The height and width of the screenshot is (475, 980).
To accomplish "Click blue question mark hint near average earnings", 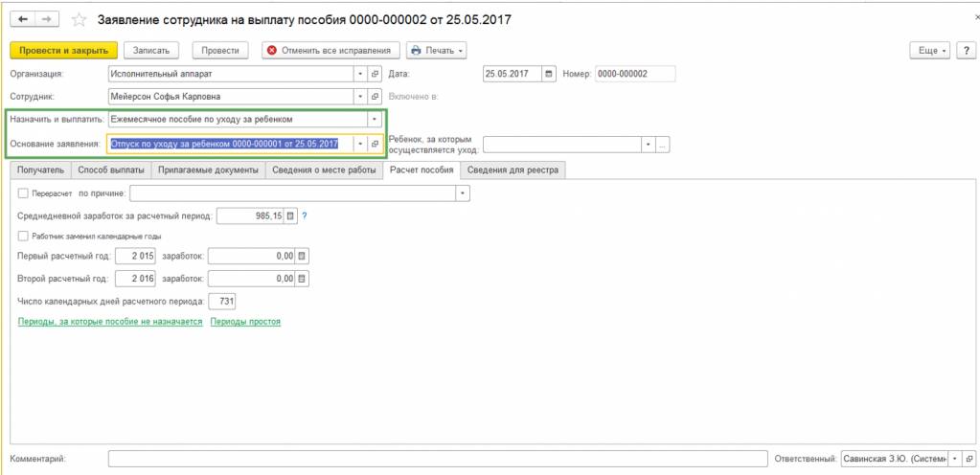I will [x=305, y=216].
